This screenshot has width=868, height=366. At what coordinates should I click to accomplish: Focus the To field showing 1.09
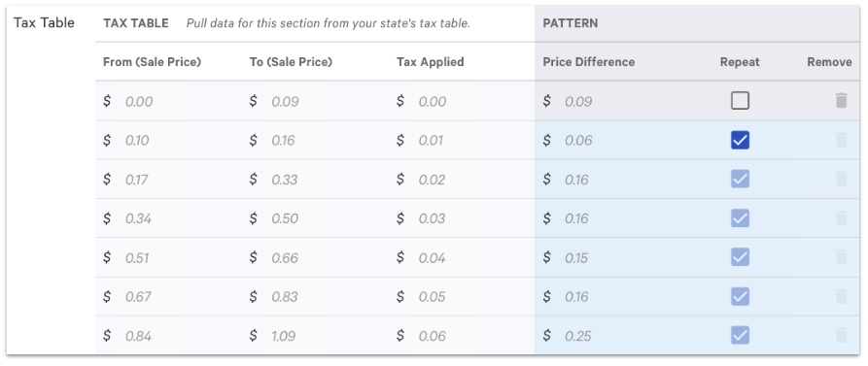pyautogui.click(x=314, y=336)
